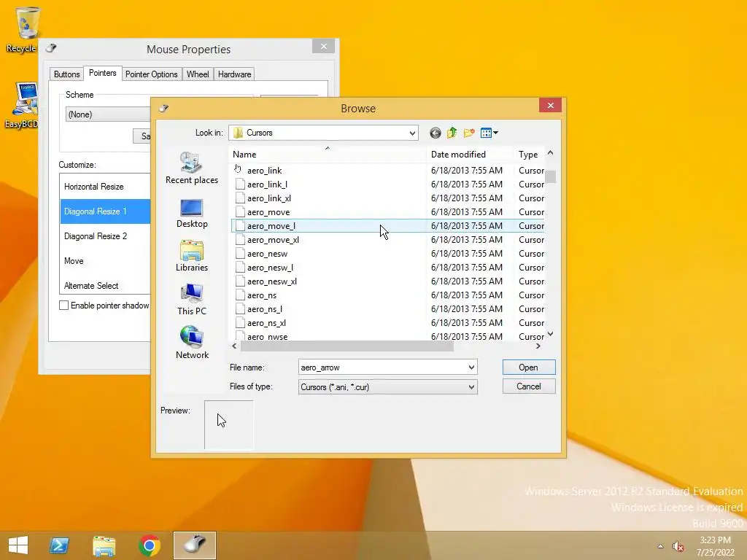The height and width of the screenshot is (560, 747).
Task: Click the scroll down arrow in file list
Action: tap(550, 334)
